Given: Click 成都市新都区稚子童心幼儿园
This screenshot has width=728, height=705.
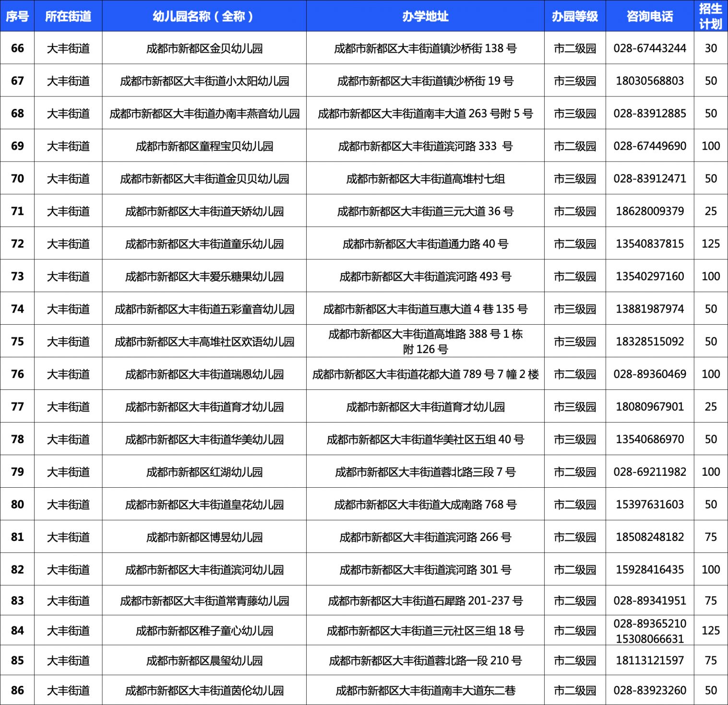Looking at the screenshot, I should [x=204, y=631].
